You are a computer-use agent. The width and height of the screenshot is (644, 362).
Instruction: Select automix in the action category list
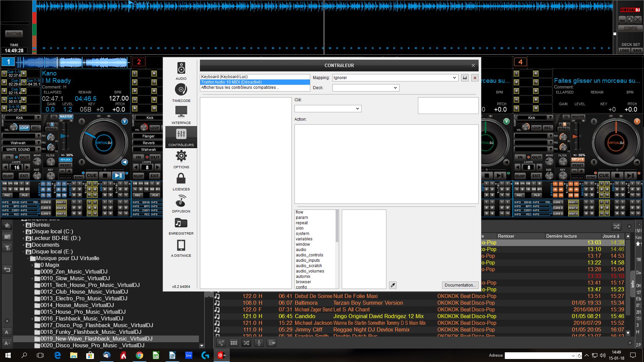(303, 277)
